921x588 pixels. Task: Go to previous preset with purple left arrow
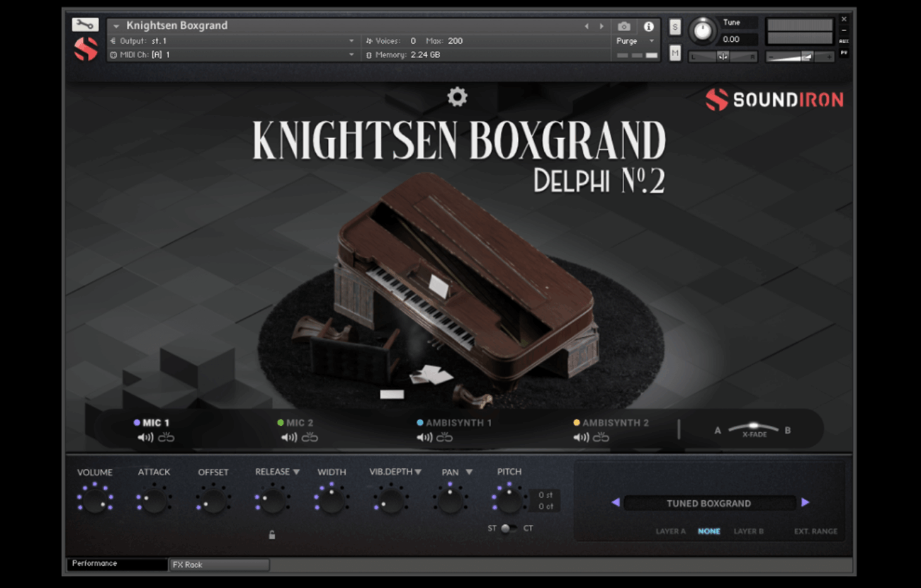pos(615,502)
